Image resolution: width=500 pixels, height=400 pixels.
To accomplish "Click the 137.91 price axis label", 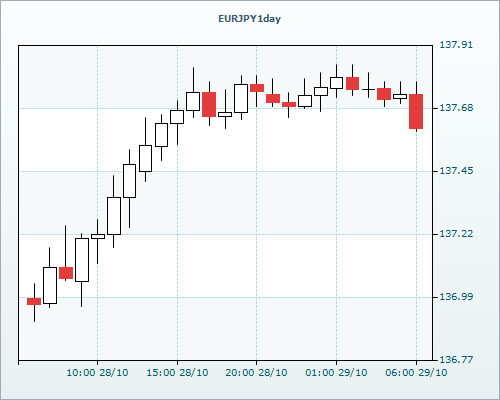I will pyautogui.click(x=456, y=45).
